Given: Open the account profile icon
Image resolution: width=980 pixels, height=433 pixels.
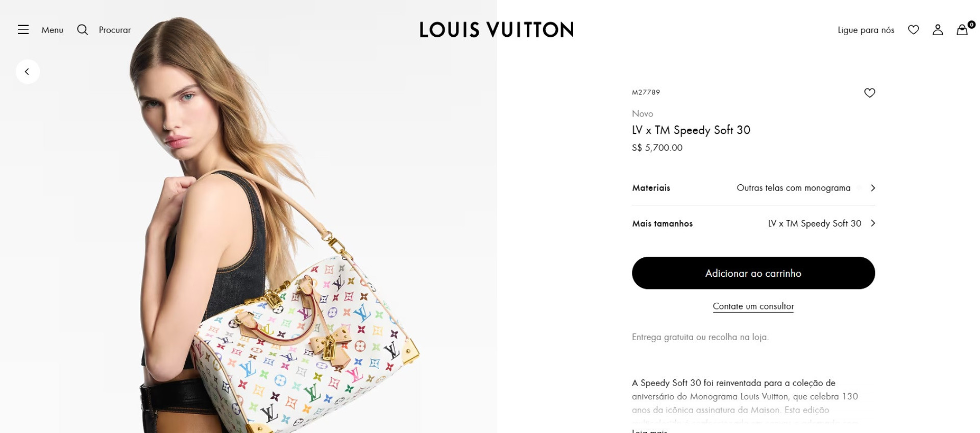Looking at the screenshot, I should point(938,30).
